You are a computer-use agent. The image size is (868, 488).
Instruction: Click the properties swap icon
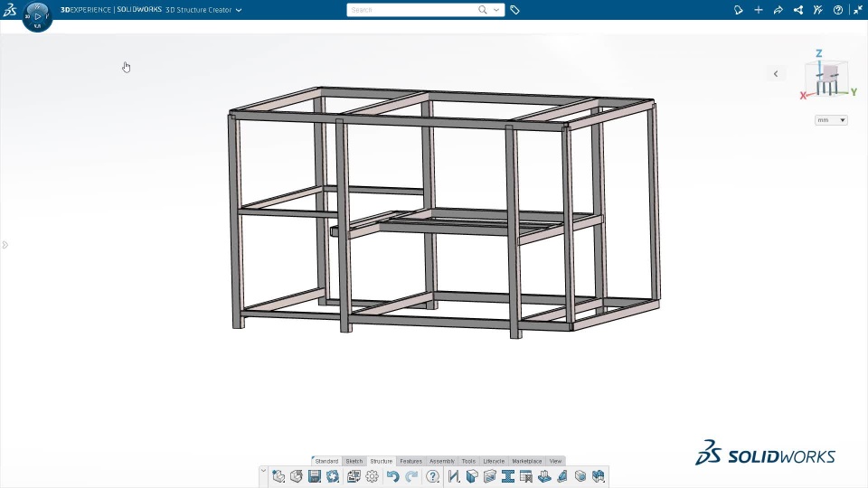pyautogui.click(x=354, y=476)
